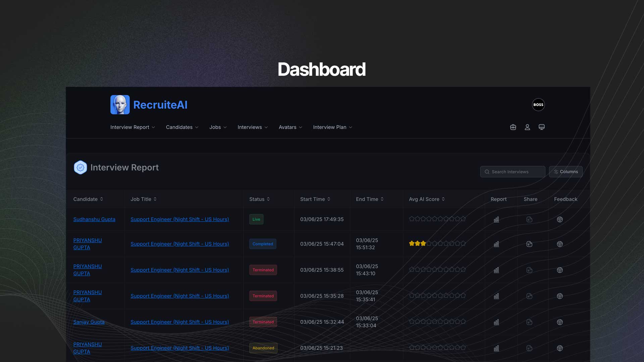Share PRIYANSHU GUPTA's completed interview file
Screen dimensions: 644x362
529,244
